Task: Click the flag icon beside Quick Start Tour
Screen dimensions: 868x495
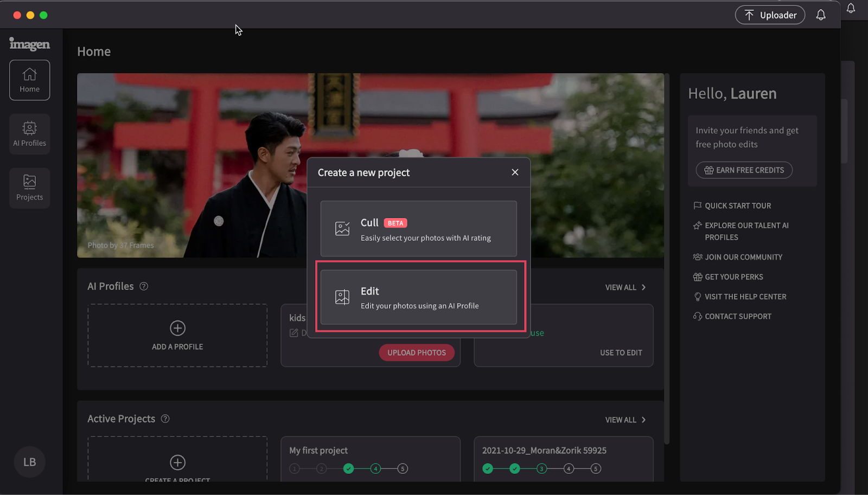Action: pos(698,206)
